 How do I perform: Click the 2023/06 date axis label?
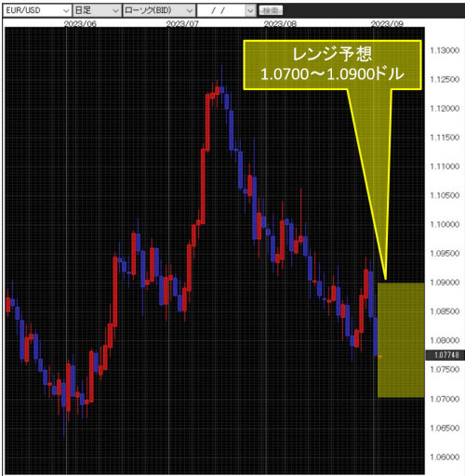click(80, 23)
